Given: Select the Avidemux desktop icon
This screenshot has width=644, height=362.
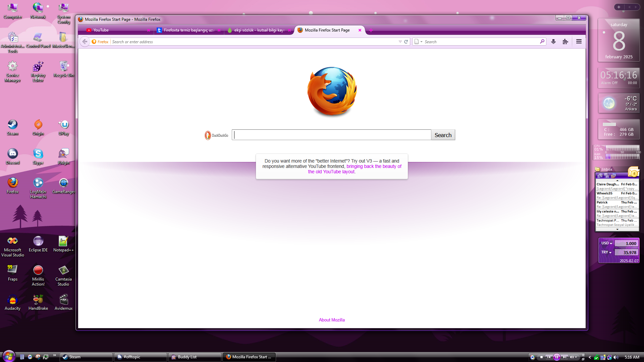Looking at the screenshot, I should tap(64, 303).
